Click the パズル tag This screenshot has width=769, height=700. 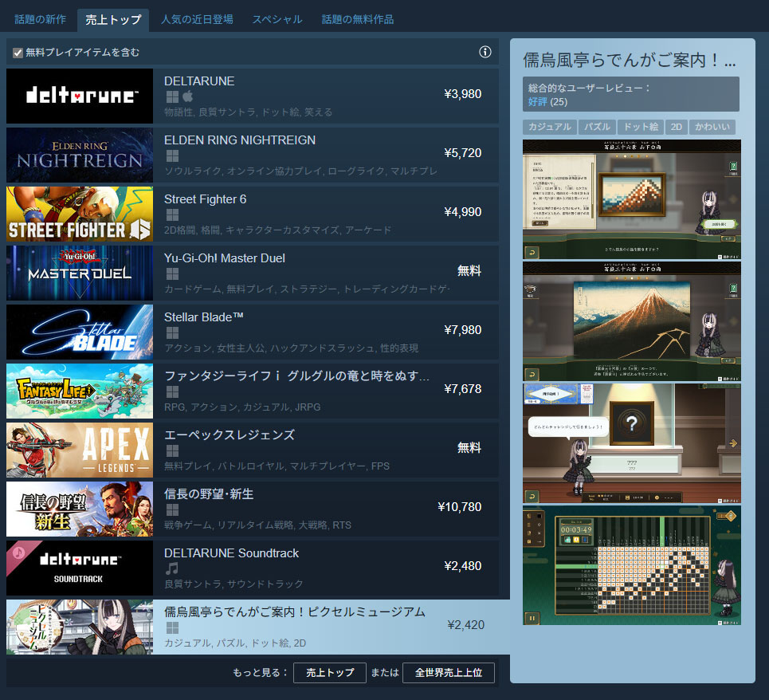pyautogui.click(x=597, y=127)
